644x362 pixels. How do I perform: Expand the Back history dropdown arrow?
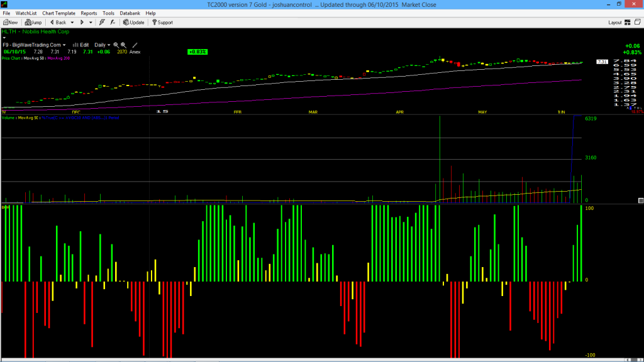tap(72, 23)
